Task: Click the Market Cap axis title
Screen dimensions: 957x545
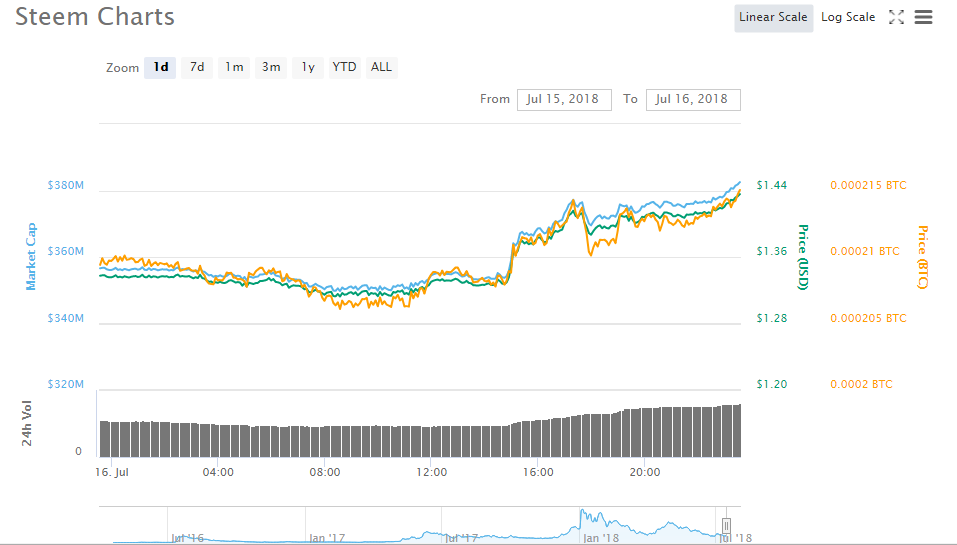Action: click(31, 256)
